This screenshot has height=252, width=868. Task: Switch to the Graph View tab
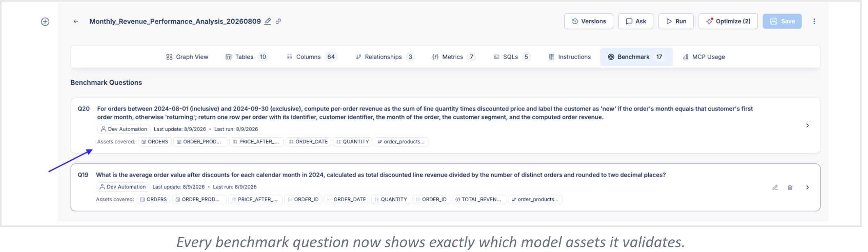click(187, 57)
